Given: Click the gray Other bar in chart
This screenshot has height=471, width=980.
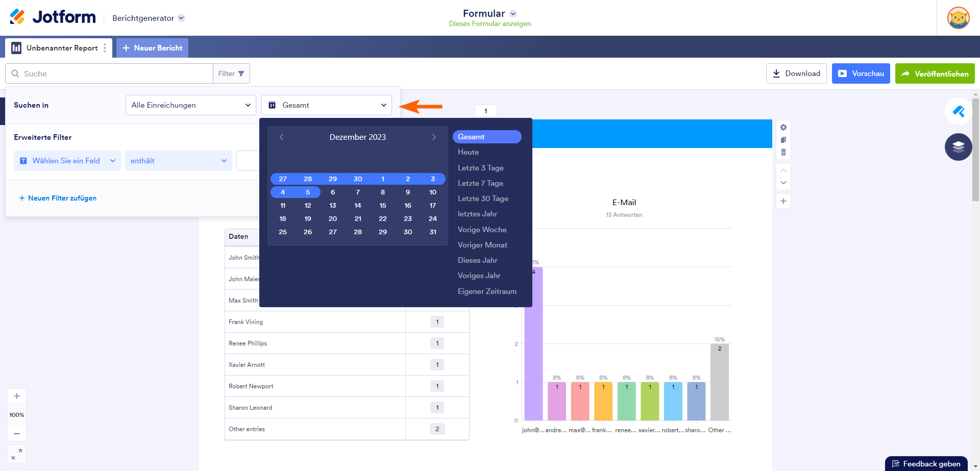Looking at the screenshot, I should pos(720,382).
